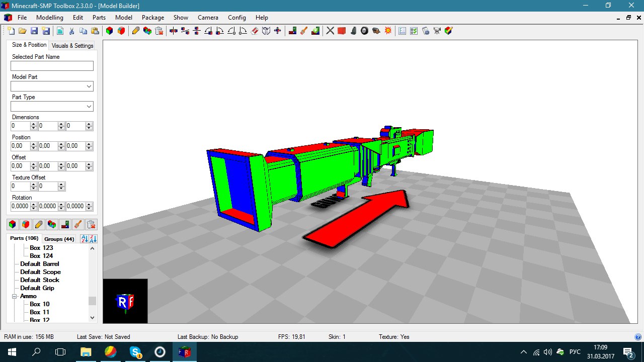Click the explosion icon in toolbar
This screenshot has height=362, width=644.
coord(388,31)
